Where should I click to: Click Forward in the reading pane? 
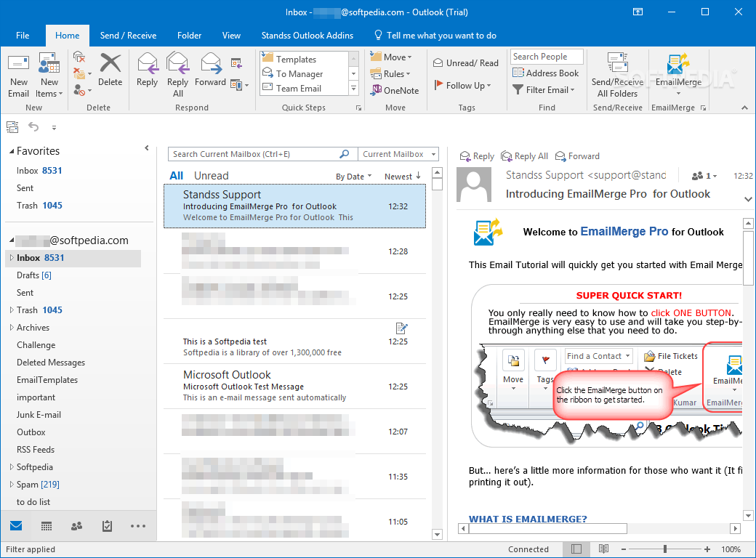577,155
